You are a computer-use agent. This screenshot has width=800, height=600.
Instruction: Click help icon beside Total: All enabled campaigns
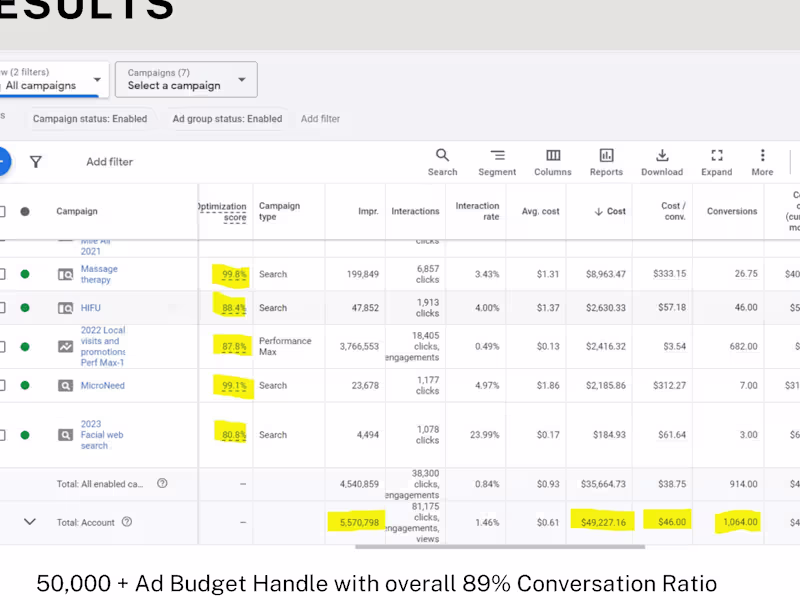162,483
